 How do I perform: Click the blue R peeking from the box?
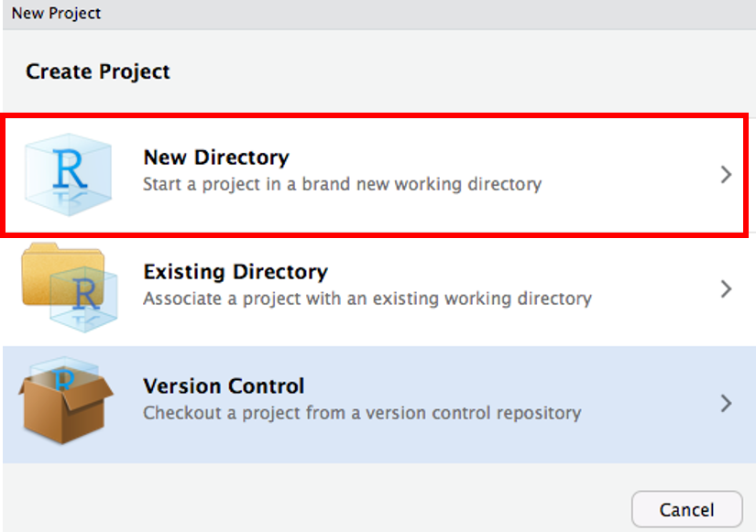[63, 376]
